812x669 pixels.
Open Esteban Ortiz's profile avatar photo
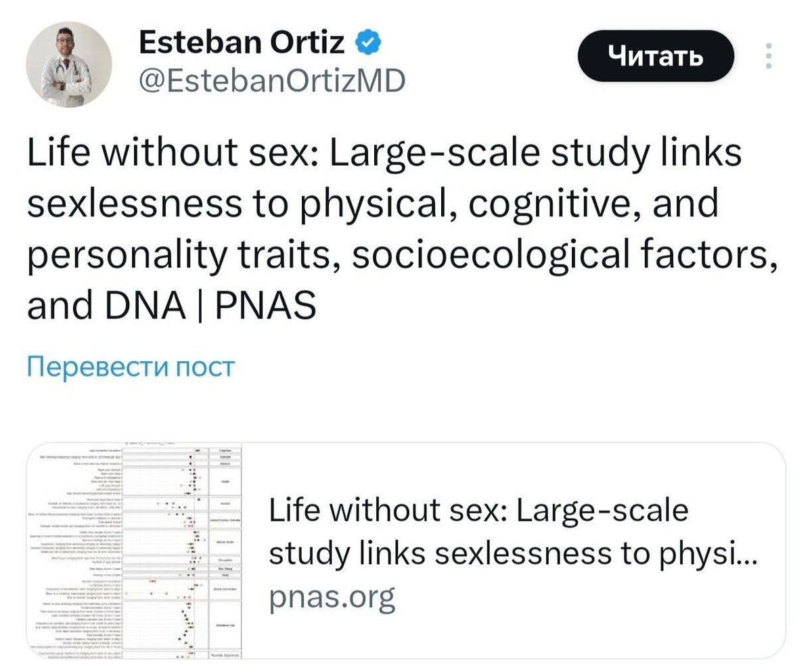point(69,64)
